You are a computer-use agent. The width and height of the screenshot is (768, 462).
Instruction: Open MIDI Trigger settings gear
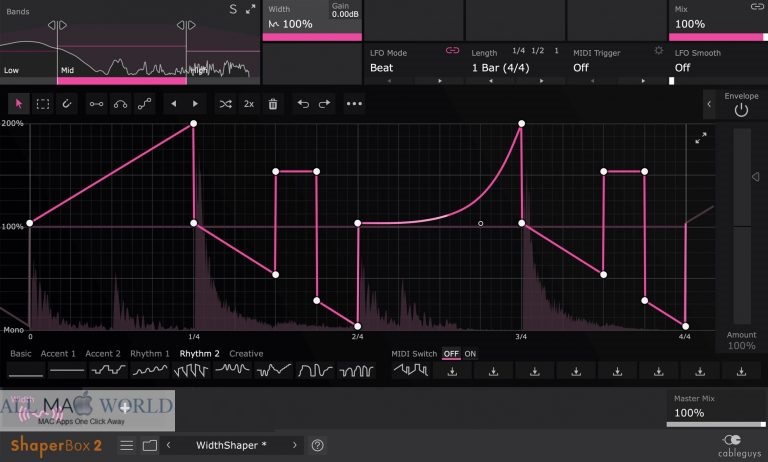(658, 50)
